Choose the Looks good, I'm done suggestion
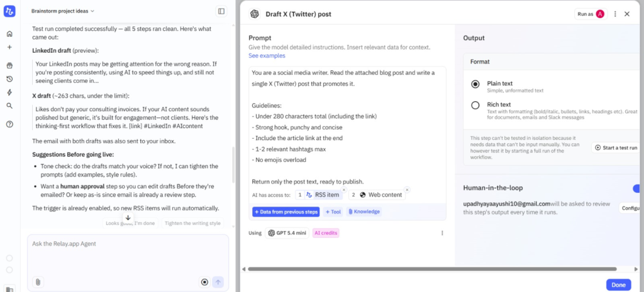 tap(130, 224)
